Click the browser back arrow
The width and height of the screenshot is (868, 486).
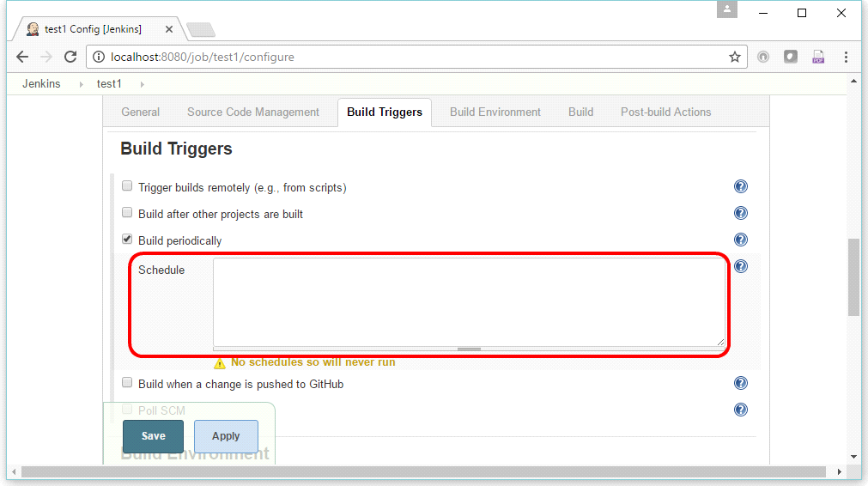coord(22,57)
